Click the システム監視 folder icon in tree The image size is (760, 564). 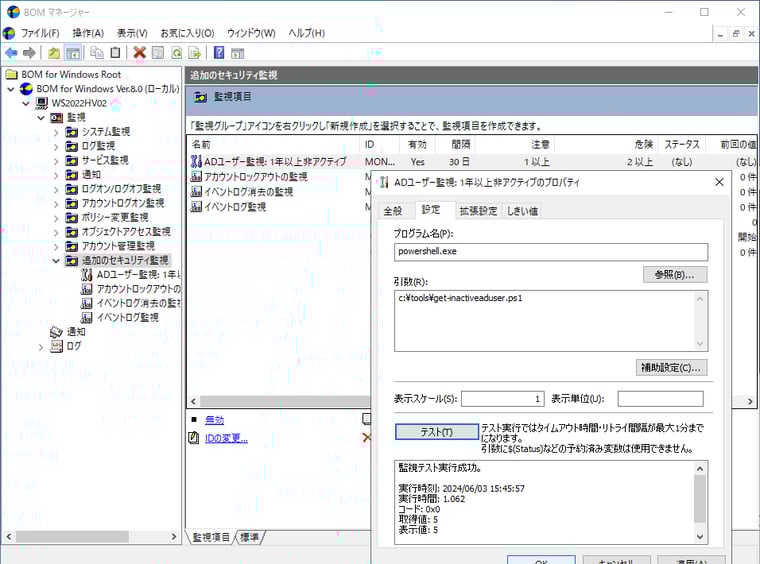coord(72,132)
